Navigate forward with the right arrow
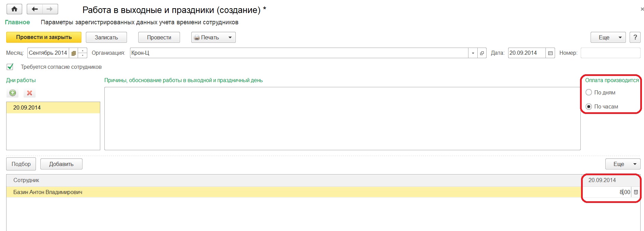644x231 pixels. click(x=50, y=9)
